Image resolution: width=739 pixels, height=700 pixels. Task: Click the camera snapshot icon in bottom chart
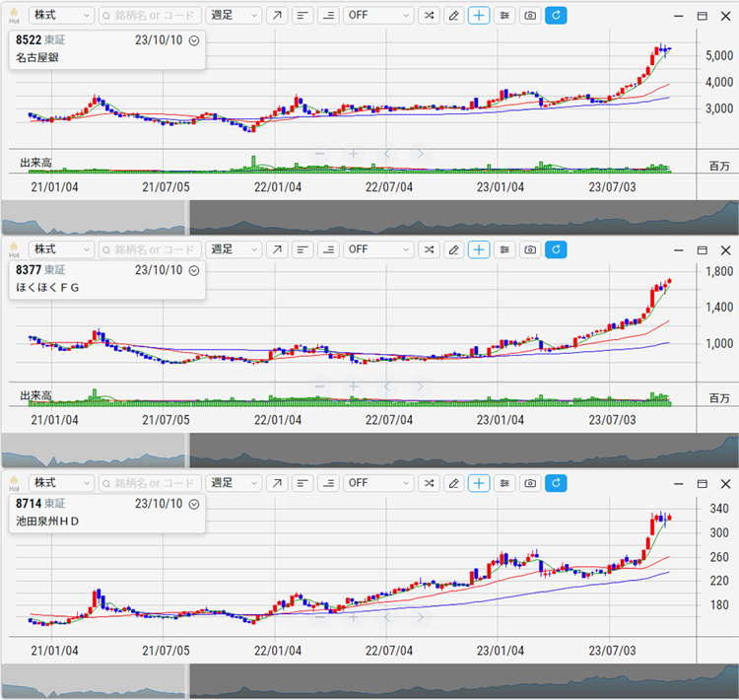530,483
